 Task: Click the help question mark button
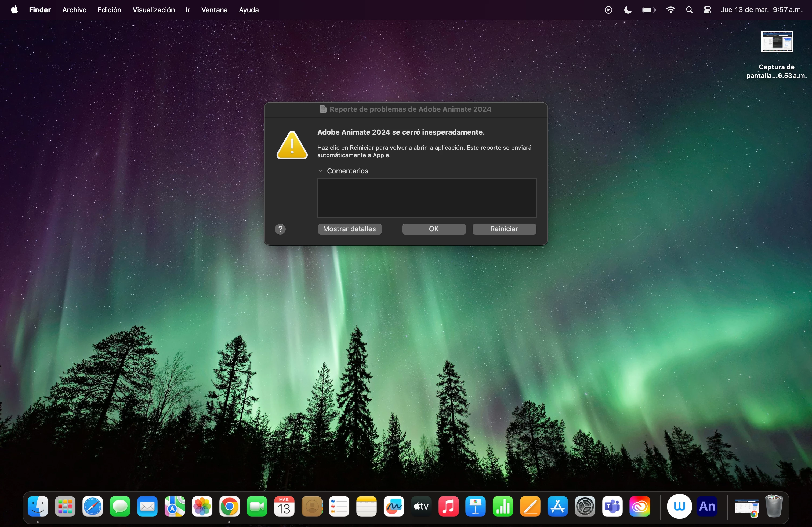point(280,229)
